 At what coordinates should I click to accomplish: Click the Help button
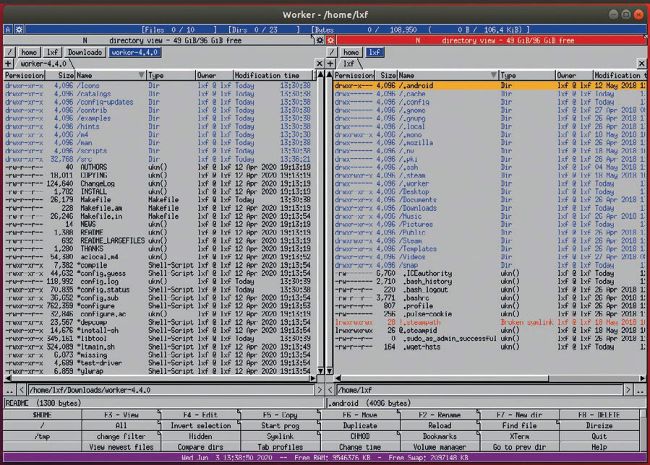[x=599, y=447]
